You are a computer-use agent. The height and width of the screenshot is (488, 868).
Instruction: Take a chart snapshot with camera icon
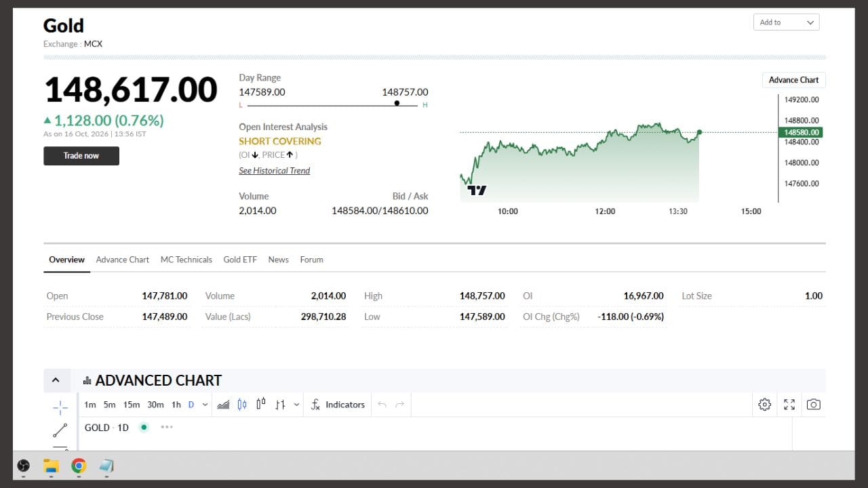pyautogui.click(x=814, y=405)
